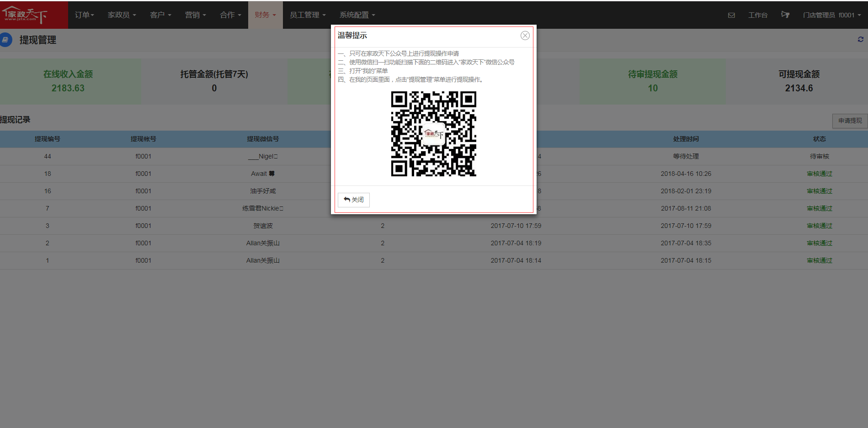This screenshot has width=868, height=428.
Task: Select the 待审核 status in row 44
Action: [x=819, y=156]
